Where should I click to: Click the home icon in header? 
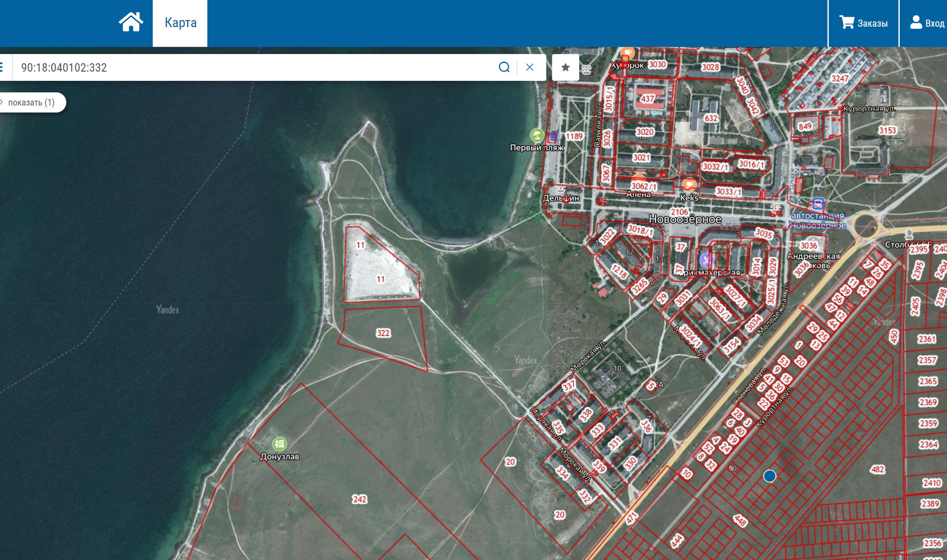pyautogui.click(x=131, y=22)
